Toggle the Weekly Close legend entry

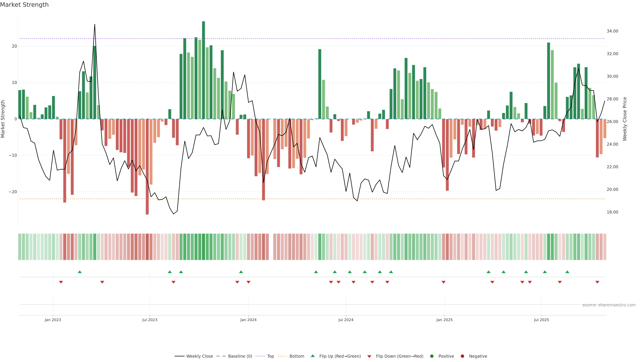point(199,356)
